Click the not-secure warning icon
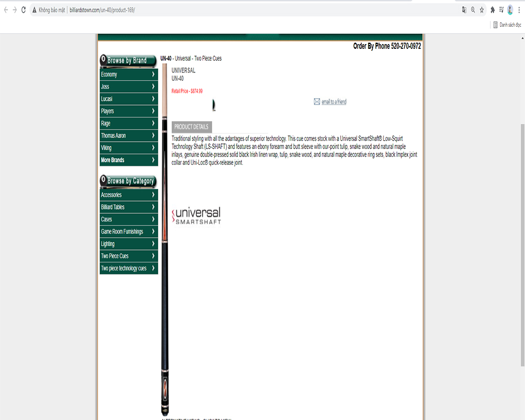 34,10
